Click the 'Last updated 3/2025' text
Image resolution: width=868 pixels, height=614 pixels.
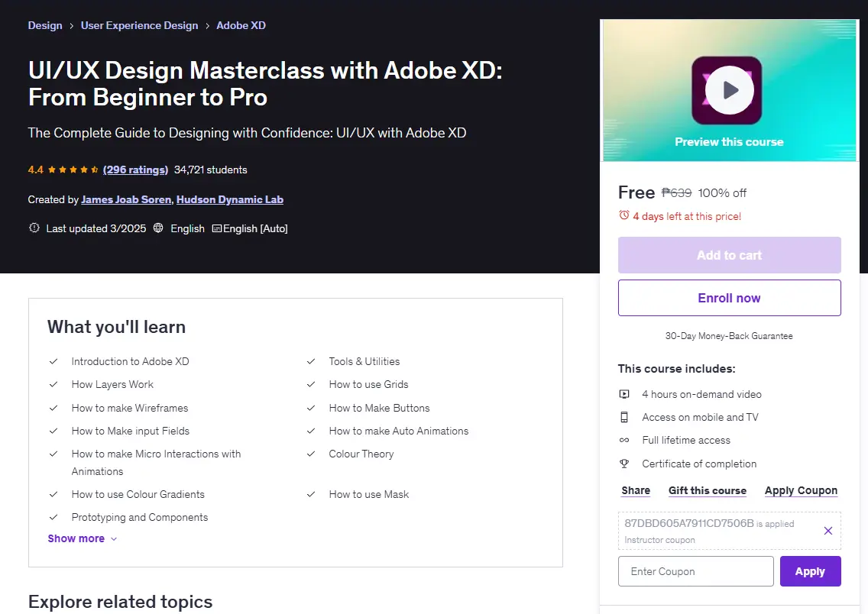pos(96,228)
